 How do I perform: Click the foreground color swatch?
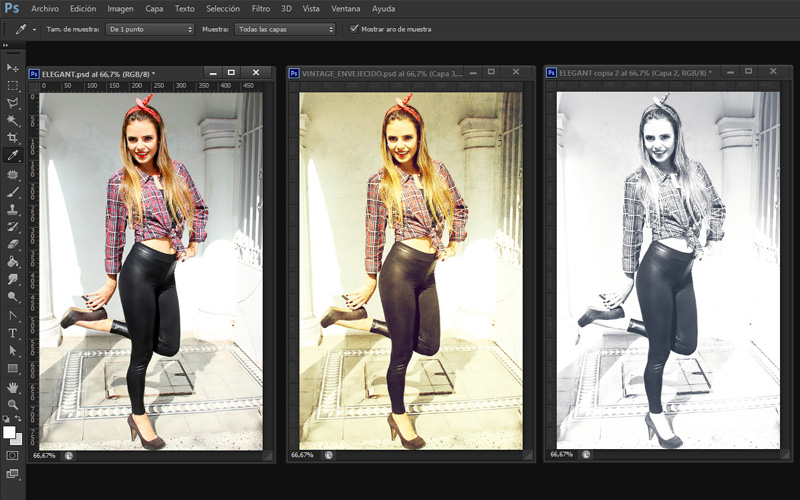(x=10, y=431)
